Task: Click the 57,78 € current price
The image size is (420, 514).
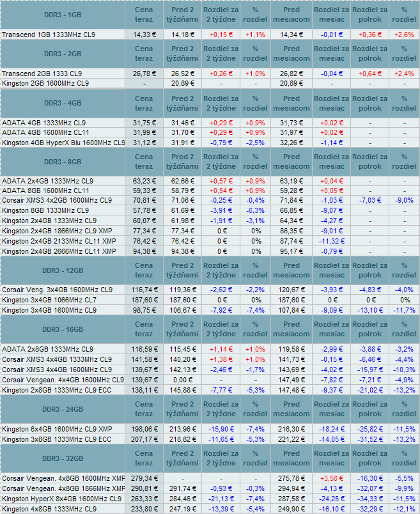Action: [144, 210]
